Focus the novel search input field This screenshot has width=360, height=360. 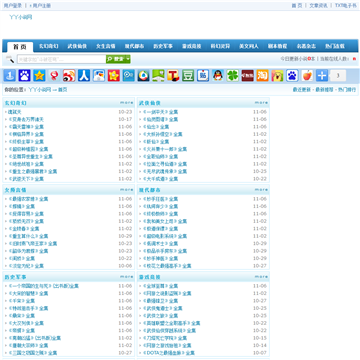(61, 59)
